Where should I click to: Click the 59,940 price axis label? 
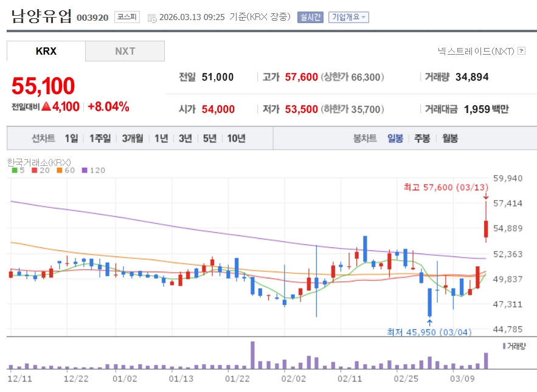pos(508,178)
